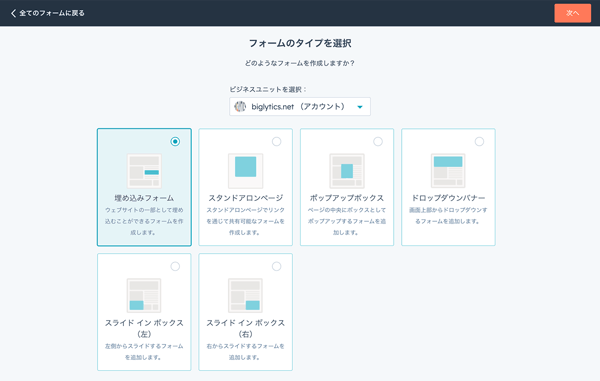The width and height of the screenshot is (600, 381).
Task: Open the ビジネスユニット biglytics.net dropdown
Action: (300, 107)
